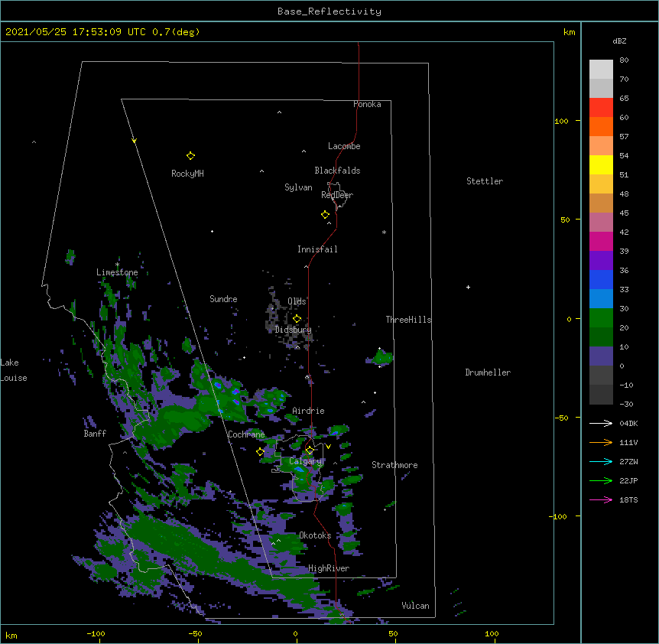The width and height of the screenshot is (659, 644).
Task: Click the magenta 18TS arrow in legend
Action: (x=601, y=499)
